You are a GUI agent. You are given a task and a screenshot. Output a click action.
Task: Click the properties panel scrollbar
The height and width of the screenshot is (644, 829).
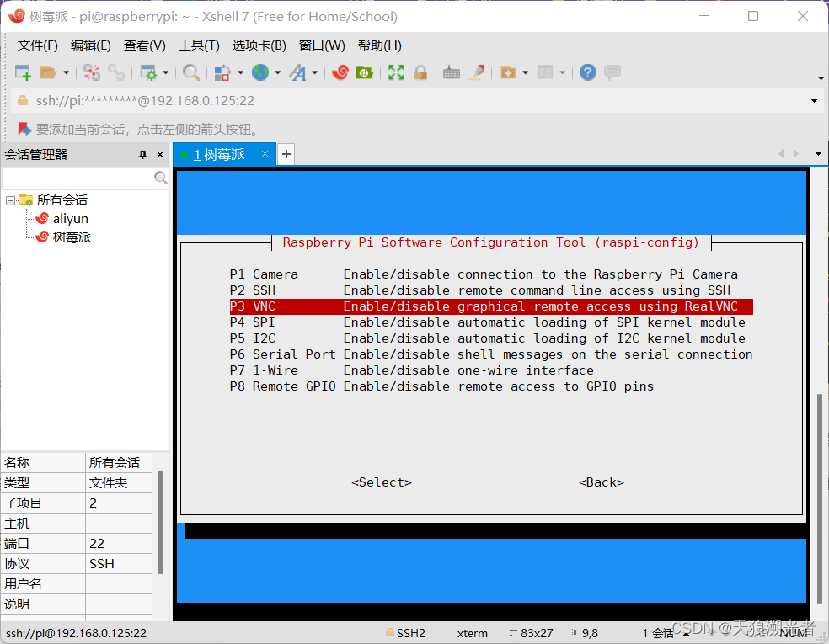tap(161, 522)
